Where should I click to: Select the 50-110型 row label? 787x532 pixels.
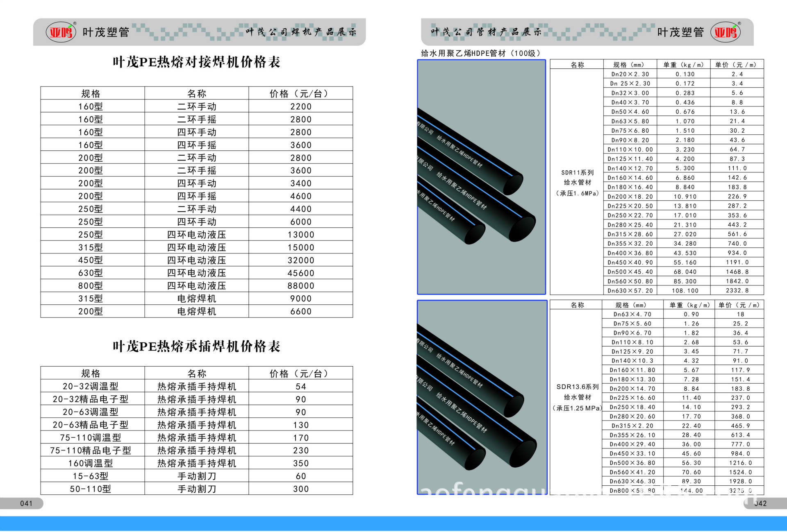click(x=93, y=489)
